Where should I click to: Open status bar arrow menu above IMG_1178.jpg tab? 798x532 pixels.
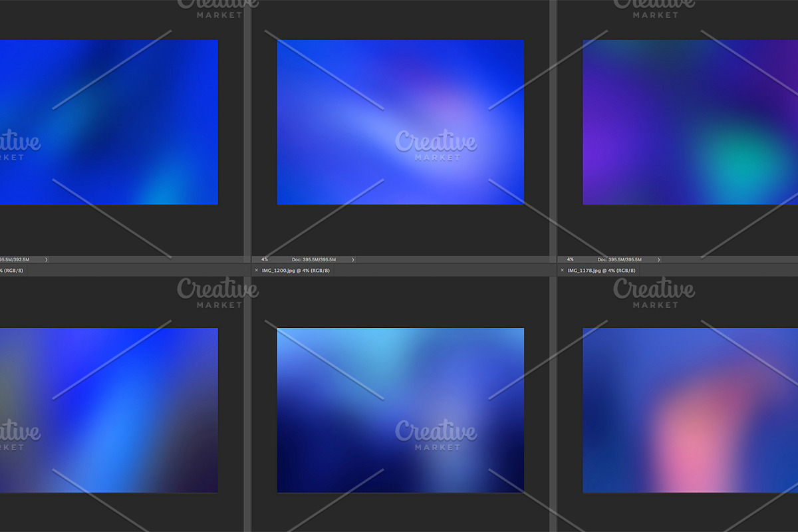[658, 259]
